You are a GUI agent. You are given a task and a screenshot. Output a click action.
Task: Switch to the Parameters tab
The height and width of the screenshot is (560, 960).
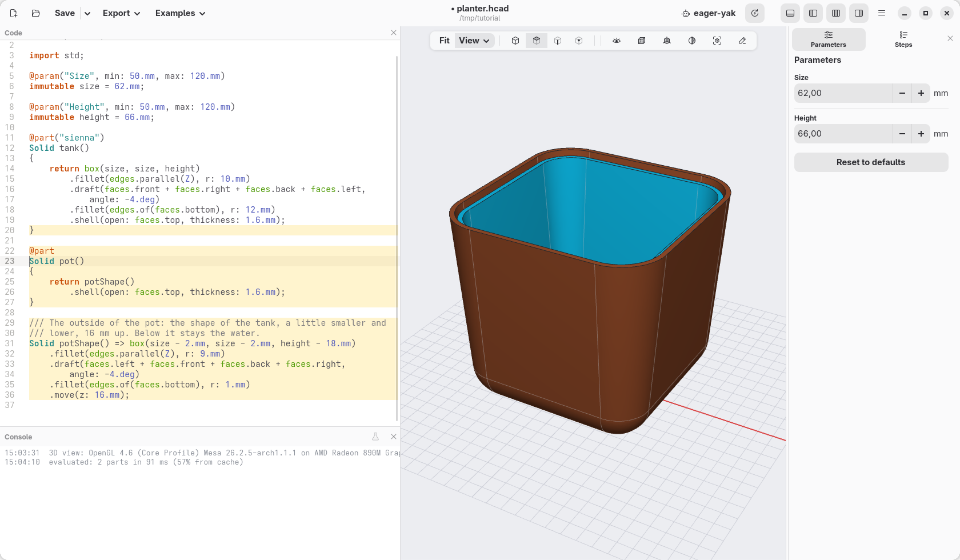(829, 39)
